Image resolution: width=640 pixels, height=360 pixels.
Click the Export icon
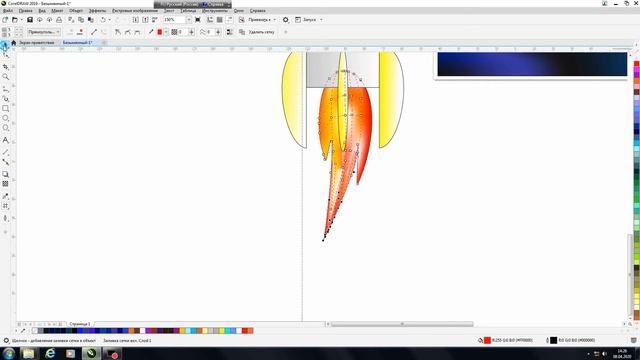[145, 20]
